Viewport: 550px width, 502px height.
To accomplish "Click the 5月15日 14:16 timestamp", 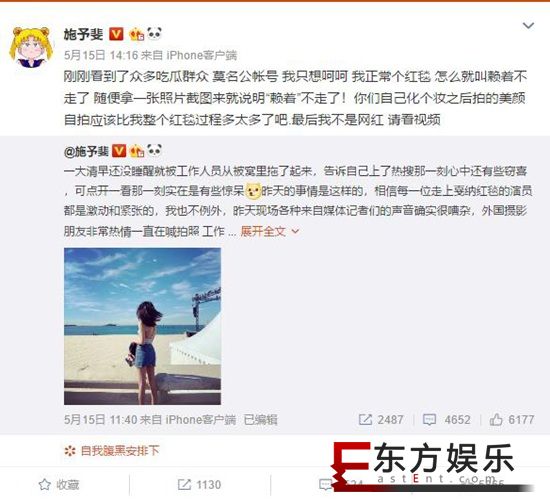I will [101, 55].
